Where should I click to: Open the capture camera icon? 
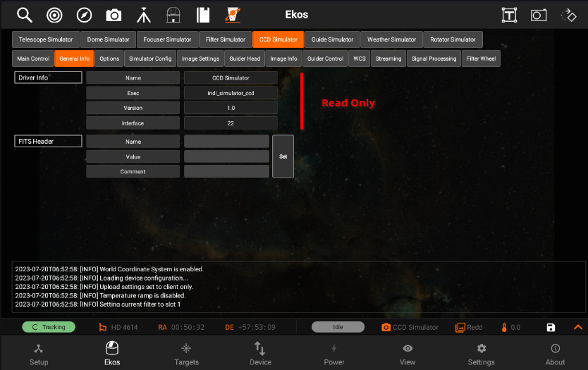[x=114, y=16]
